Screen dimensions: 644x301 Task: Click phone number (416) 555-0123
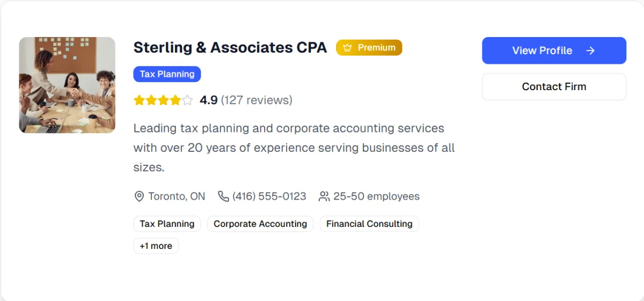tap(269, 196)
